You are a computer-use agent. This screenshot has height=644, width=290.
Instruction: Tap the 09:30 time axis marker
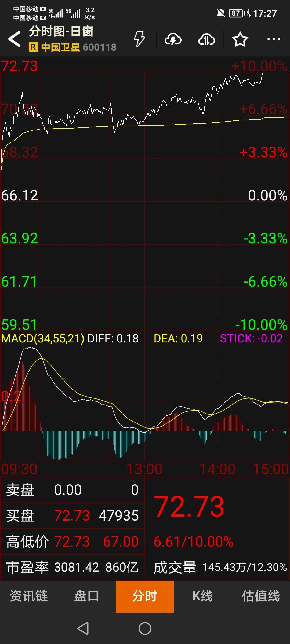(x=19, y=469)
